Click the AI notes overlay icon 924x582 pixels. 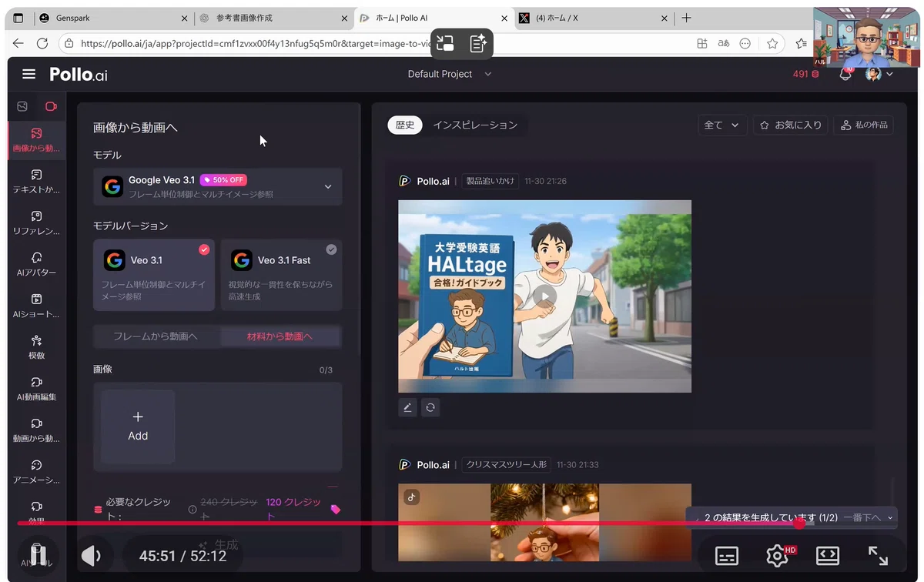pos(478,43)
